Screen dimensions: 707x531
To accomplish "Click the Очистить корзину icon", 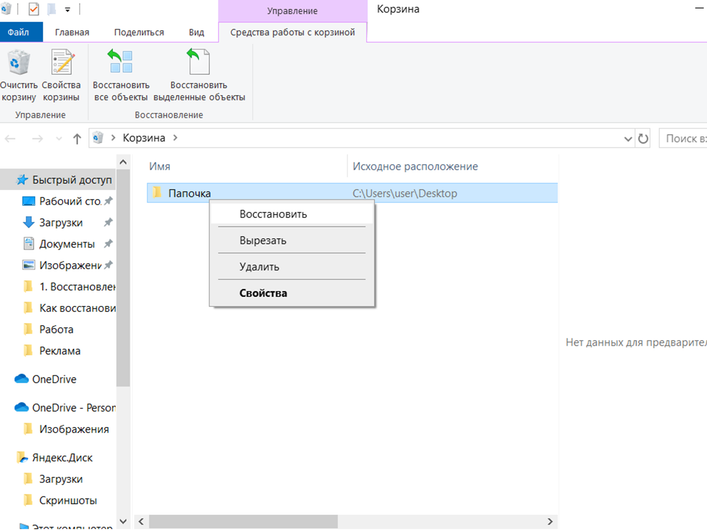I will click(x=18, y=62).
